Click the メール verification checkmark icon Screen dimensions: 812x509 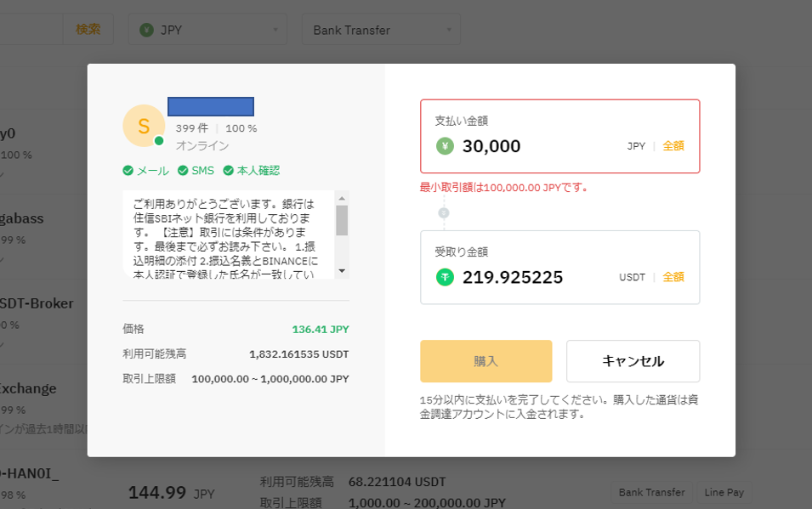point(128,171)
